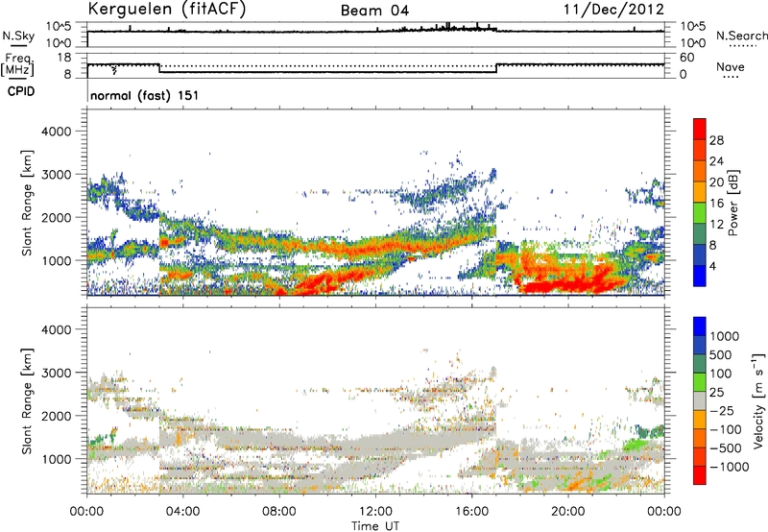Screen dimensions: 768x532
Task: Click the 'Velocity [m s⁻¹]' colorbar label
Action: click(x=758, y=400)
